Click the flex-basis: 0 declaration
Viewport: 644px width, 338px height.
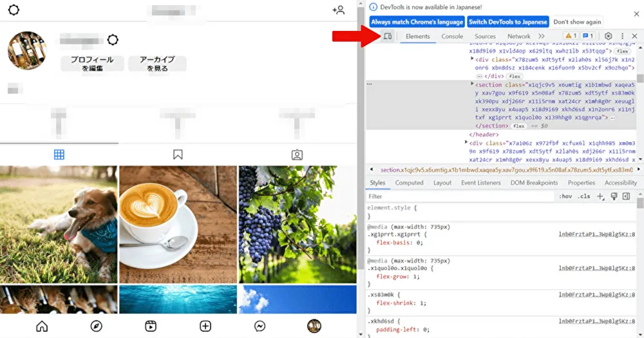[399, 243]
